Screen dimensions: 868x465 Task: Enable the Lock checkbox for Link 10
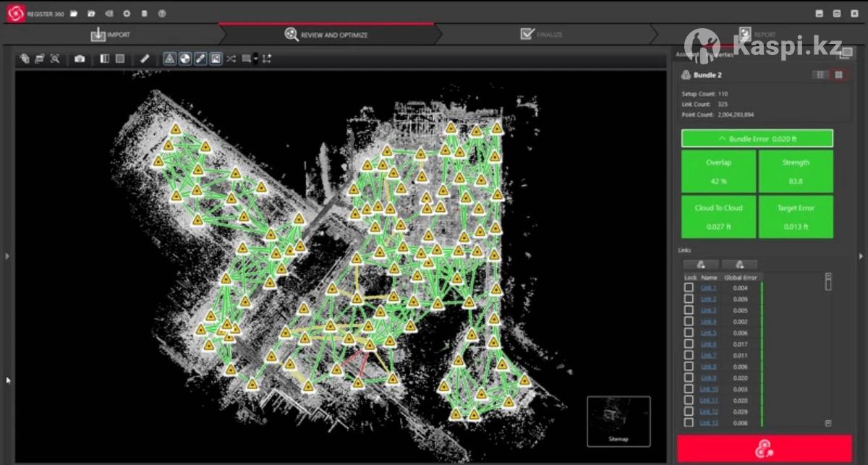click(x=689, y=389)
